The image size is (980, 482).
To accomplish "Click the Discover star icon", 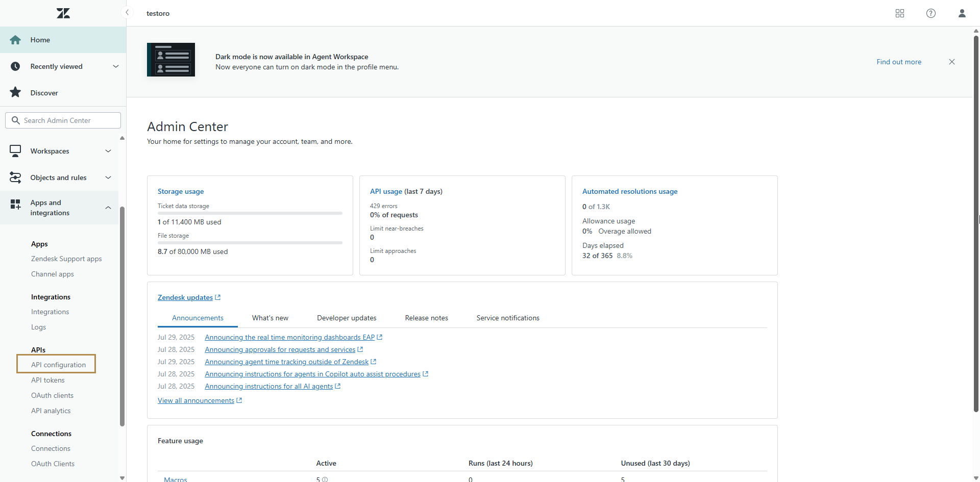I will coord(15,93).
